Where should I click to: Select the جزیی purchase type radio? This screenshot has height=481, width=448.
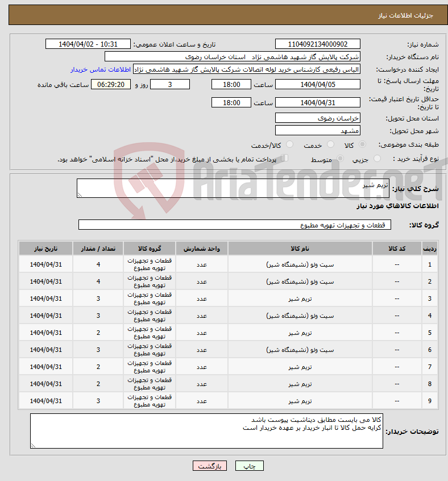coord(377,159)
